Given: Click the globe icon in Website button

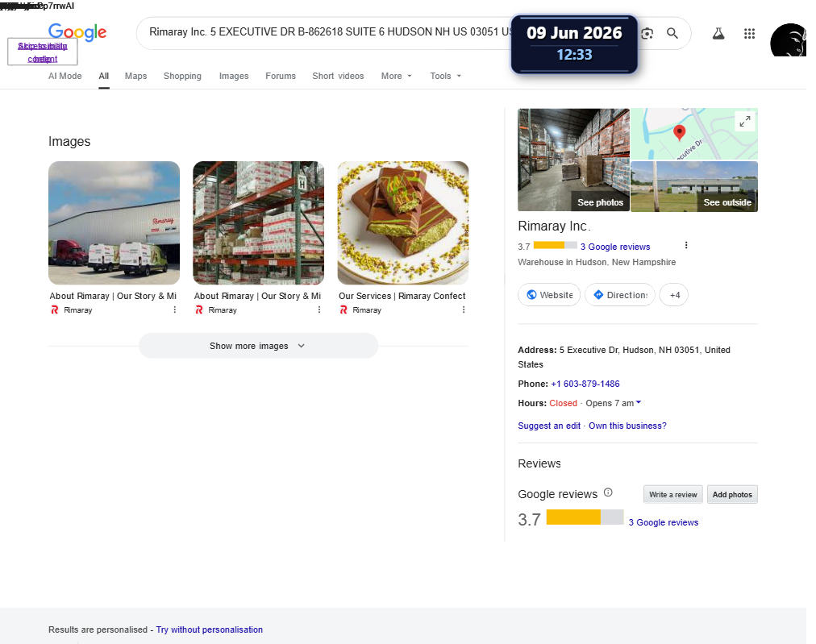Looking at the screenshot, I should (x=531, y=295).
